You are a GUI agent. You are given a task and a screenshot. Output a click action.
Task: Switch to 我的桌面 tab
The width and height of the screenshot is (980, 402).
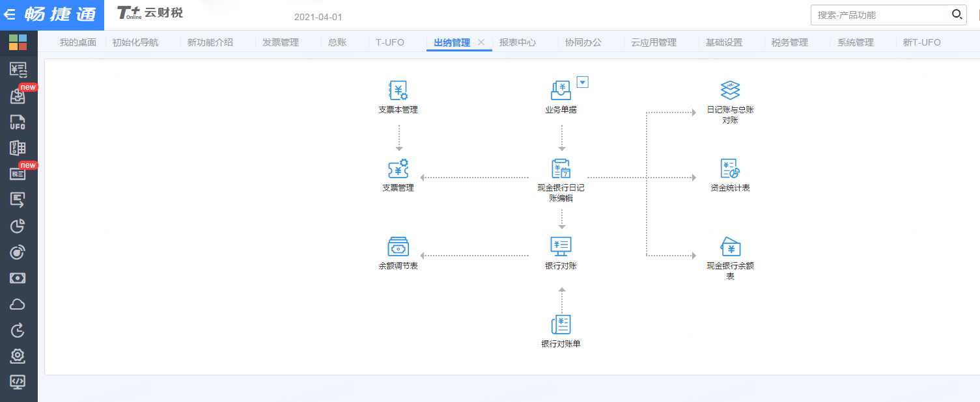point(78,42)
